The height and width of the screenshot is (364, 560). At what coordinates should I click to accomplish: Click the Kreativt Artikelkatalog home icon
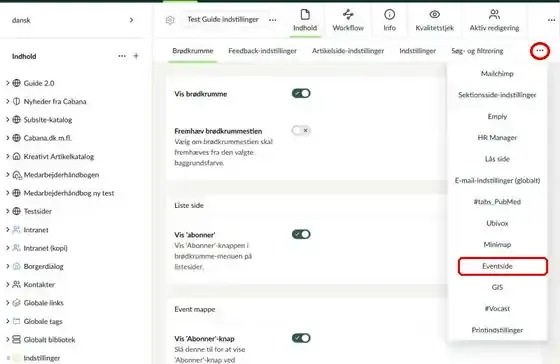16,156
